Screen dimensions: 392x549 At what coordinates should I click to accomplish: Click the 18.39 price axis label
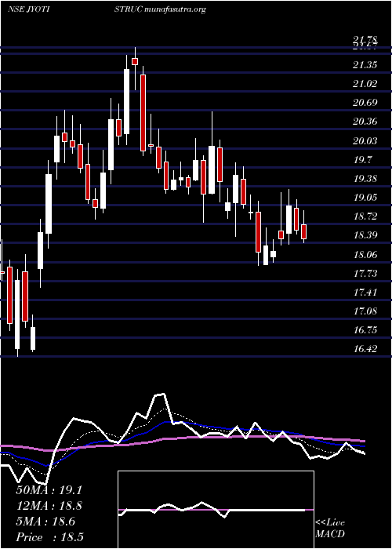(365, 235)
